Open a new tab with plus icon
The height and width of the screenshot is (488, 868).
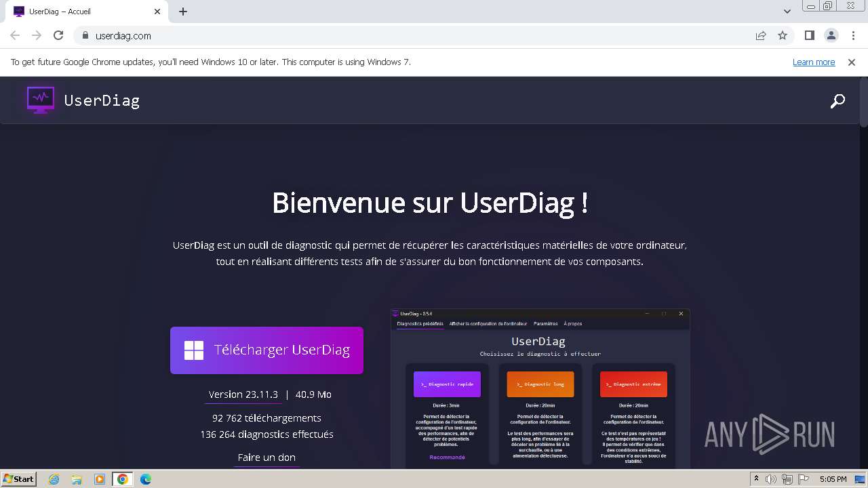(183, 12)
